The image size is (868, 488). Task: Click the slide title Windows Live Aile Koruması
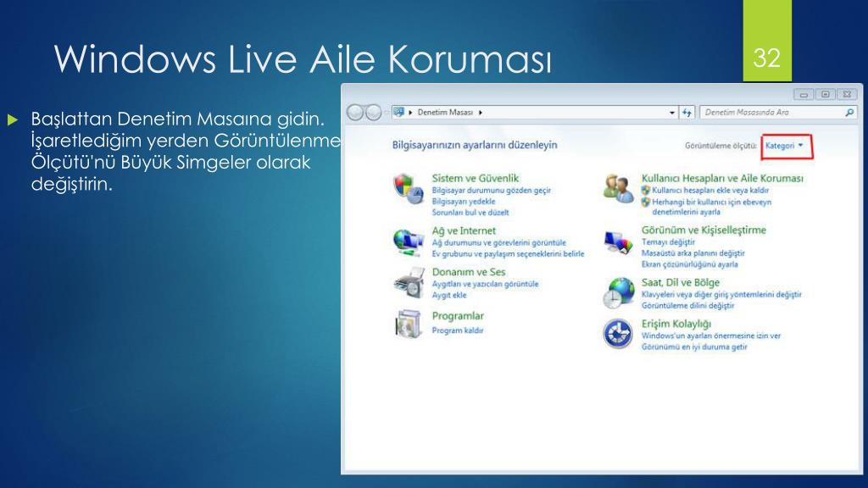click(303, 58)
